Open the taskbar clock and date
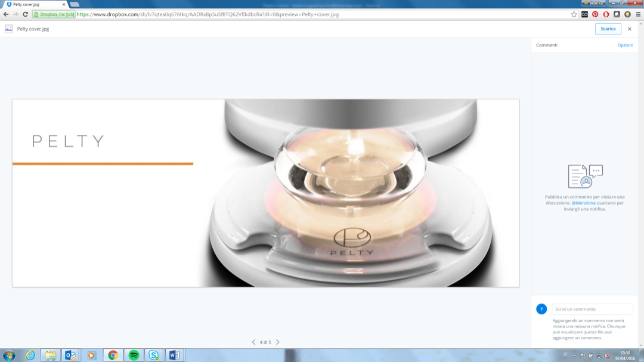 [625, 355]
